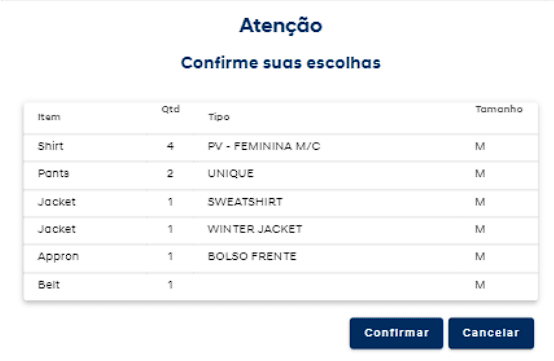The width and height of the screenshot is (554, 361).
Task: Click the Confirmar button
Action: pos(396,333)
